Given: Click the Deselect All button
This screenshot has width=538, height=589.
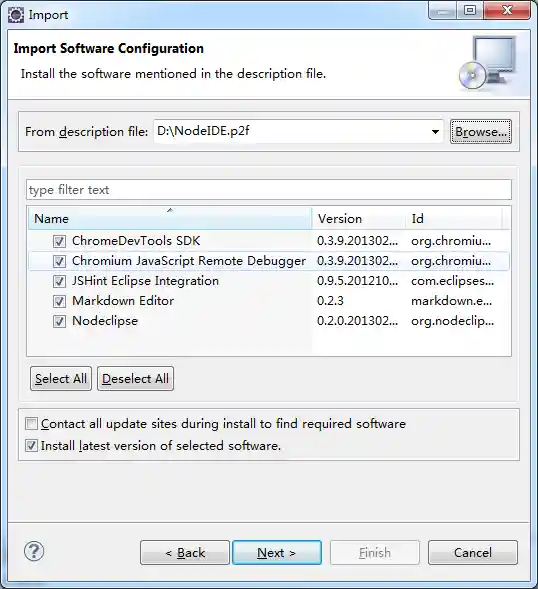Looking at the screenshot, I should [x=135, y=379].
